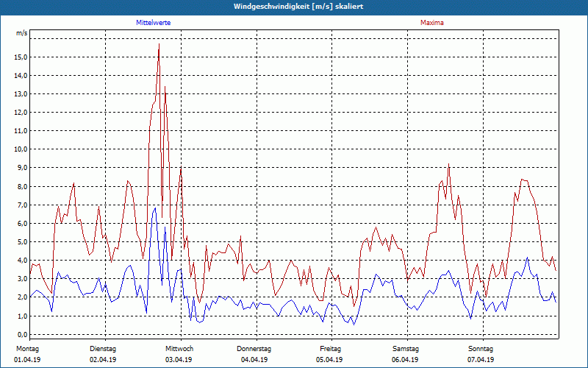The image size is (588, 368).
Task: Click the '7,0' y-axis value
Action: (x=22, y=205)
